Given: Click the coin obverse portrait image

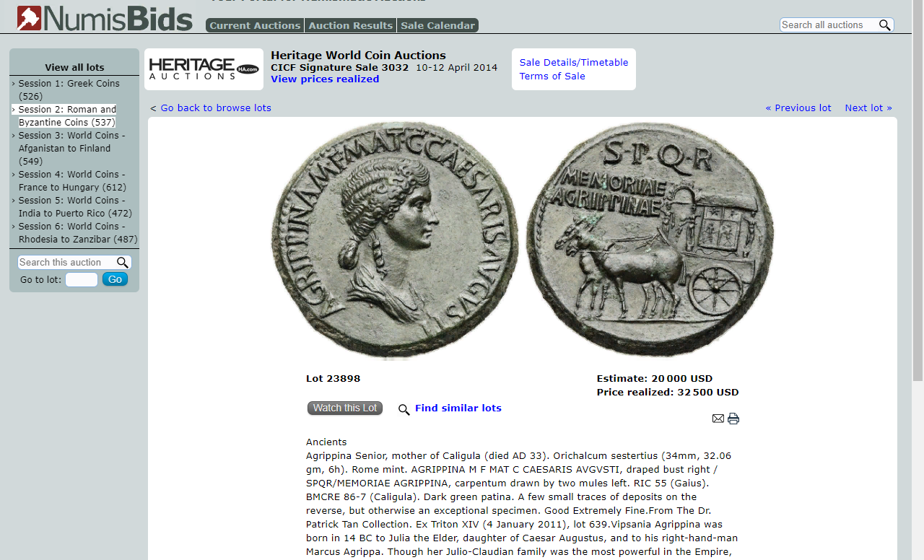Looking at the screenshot, I should coord(395,240).
